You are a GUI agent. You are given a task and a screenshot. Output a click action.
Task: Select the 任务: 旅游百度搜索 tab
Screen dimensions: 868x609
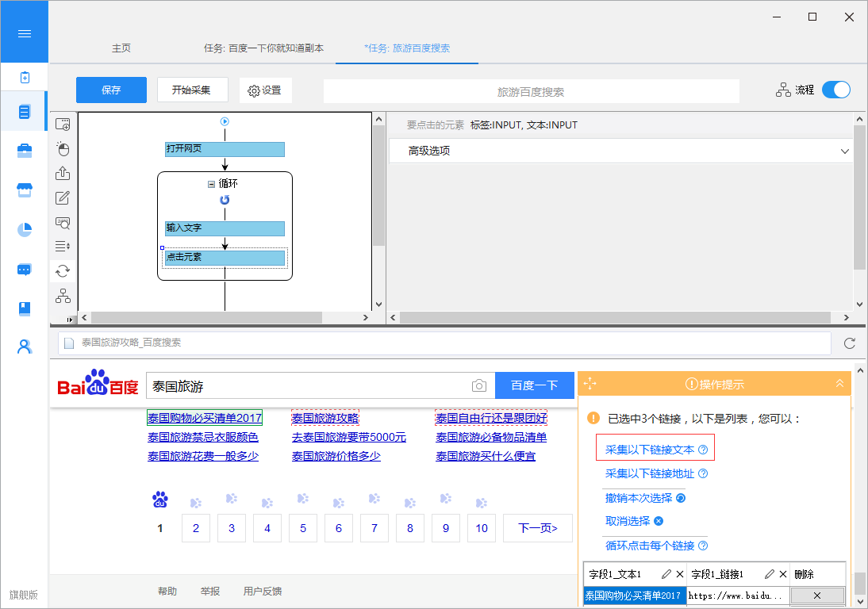(x=407, y=48)
